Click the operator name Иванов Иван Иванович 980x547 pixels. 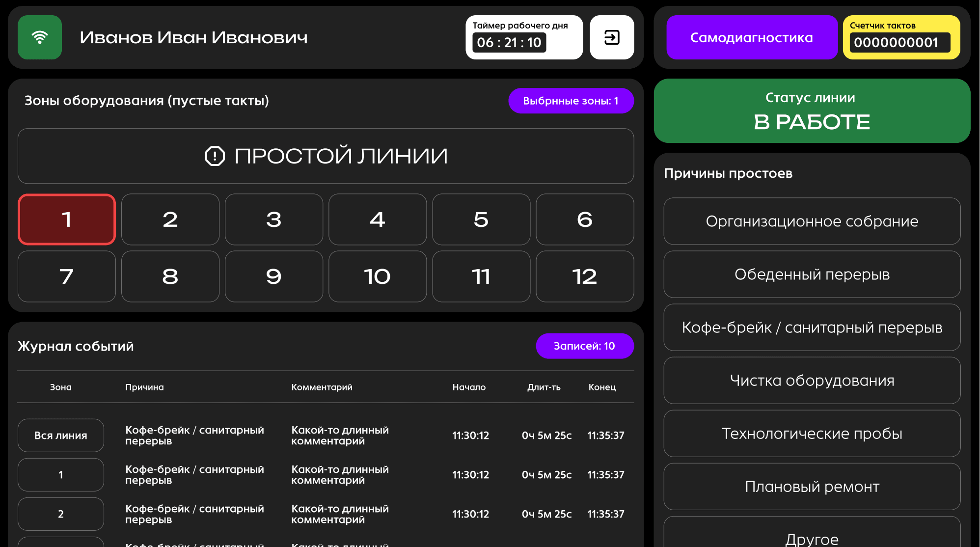(193, 37)
